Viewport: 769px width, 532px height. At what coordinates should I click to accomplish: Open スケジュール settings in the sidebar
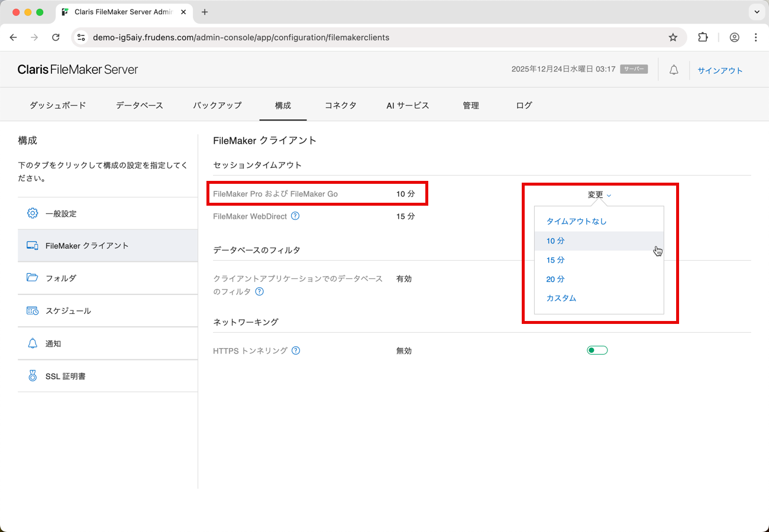coord(108,310)
